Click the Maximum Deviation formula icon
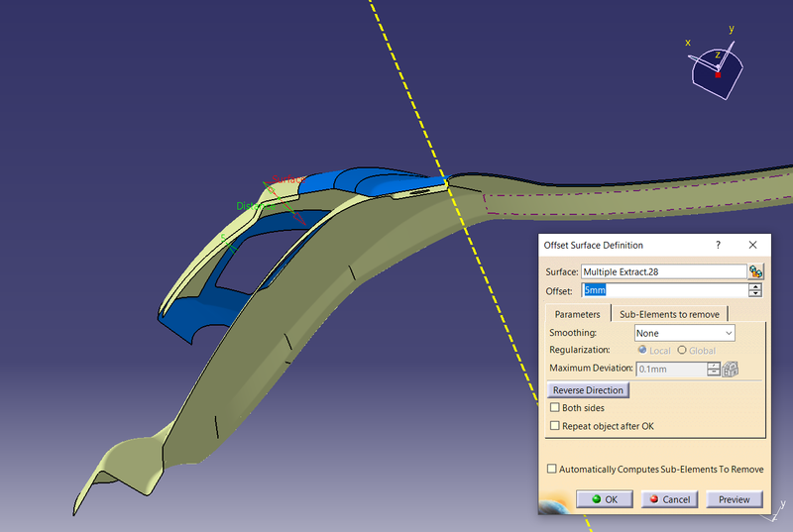 point(732,369)
